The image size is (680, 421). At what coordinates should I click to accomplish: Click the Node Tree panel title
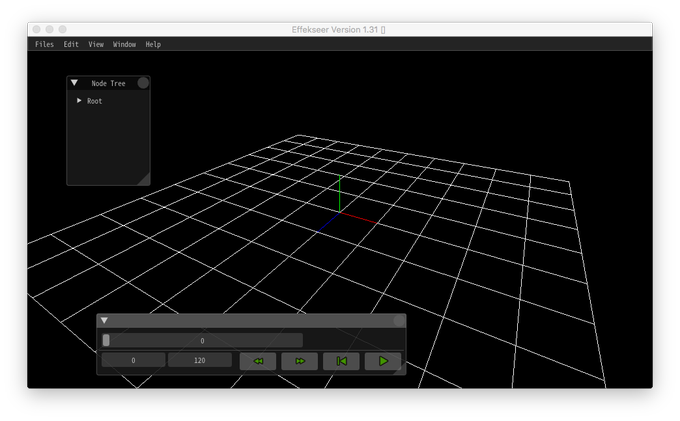coord(108,83)
